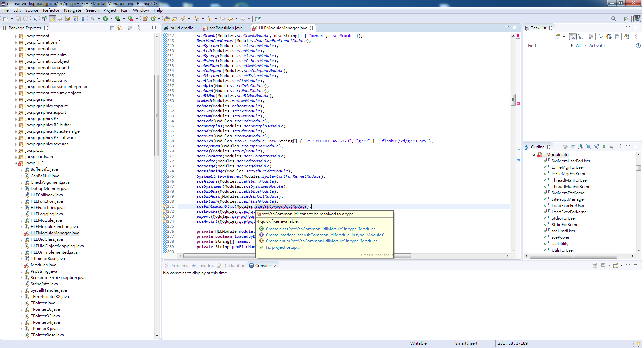The image size is (644, 348).
Task: Click 'Create class sceVshCommonUtilModule' quick fix link
Action: coord(320,229)
